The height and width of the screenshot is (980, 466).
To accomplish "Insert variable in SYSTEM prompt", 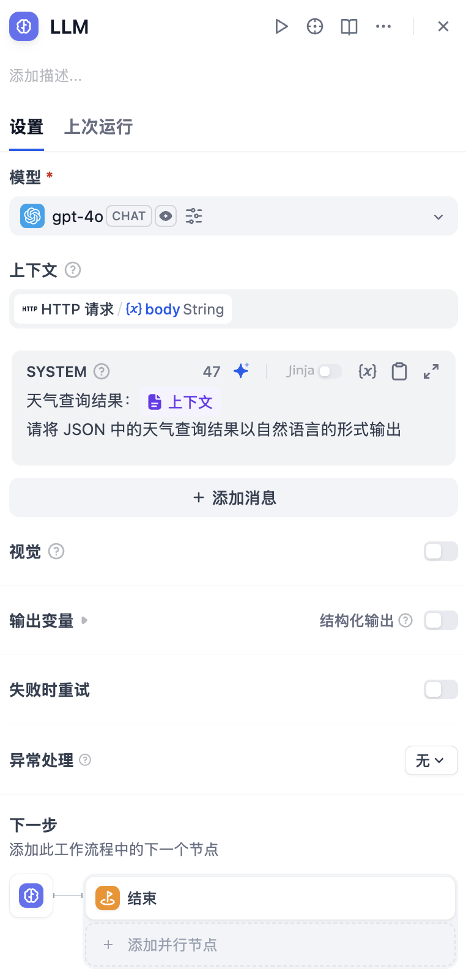I will pos(367,371).
